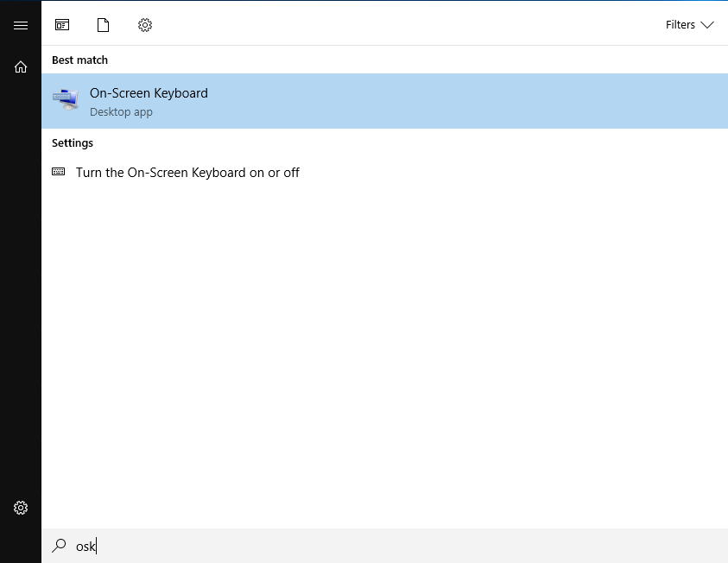Click the magnifier icon in search box
728x563 pixels.
coord(59,546)
